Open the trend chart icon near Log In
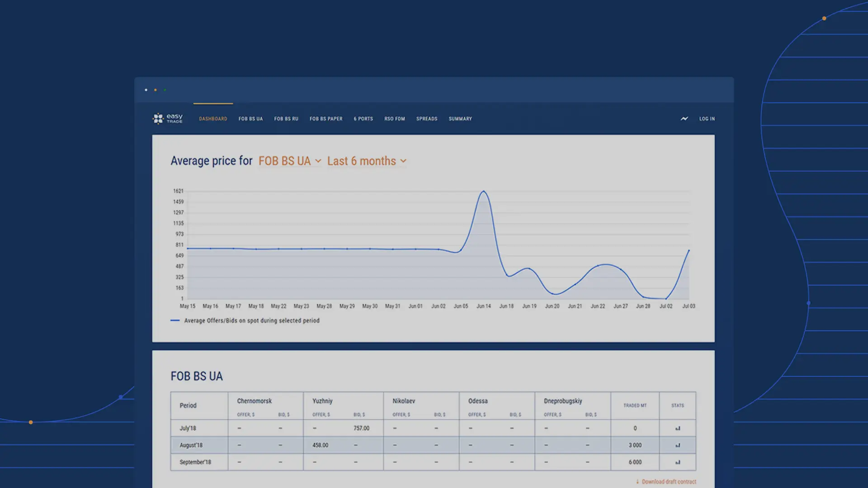868x488 pixels. point(684,119)
